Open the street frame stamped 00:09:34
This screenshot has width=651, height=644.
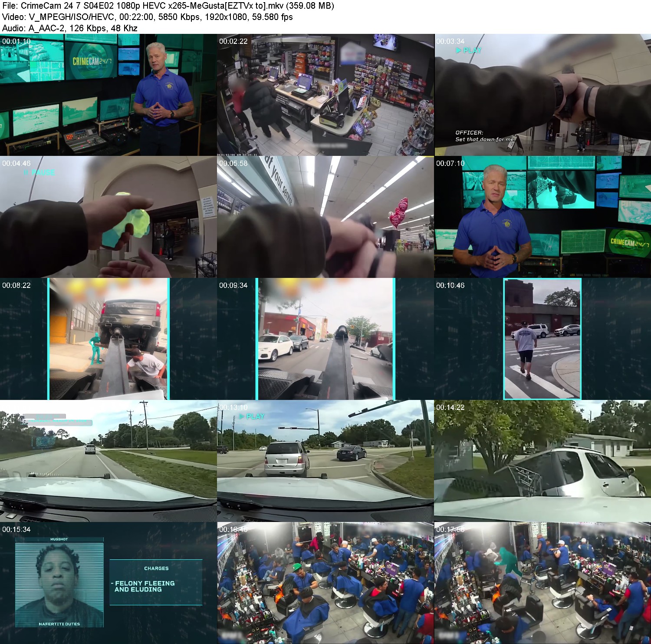(x=325, y=339)
